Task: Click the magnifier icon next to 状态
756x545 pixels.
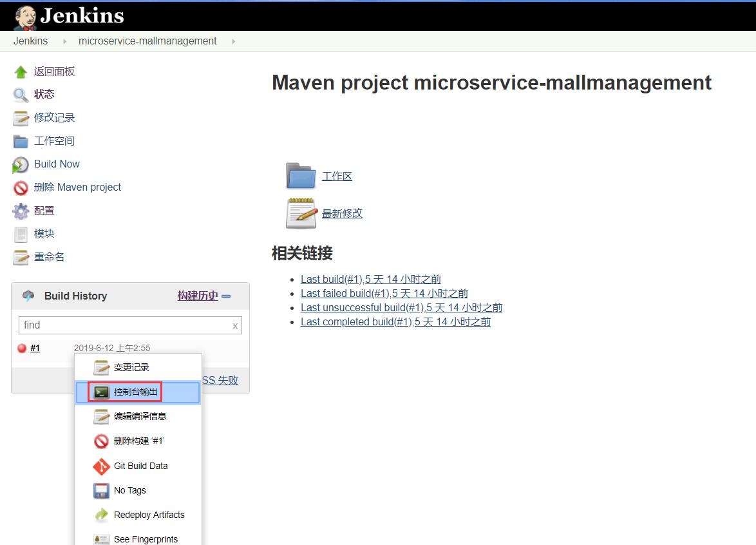Action: pos(20,95)
